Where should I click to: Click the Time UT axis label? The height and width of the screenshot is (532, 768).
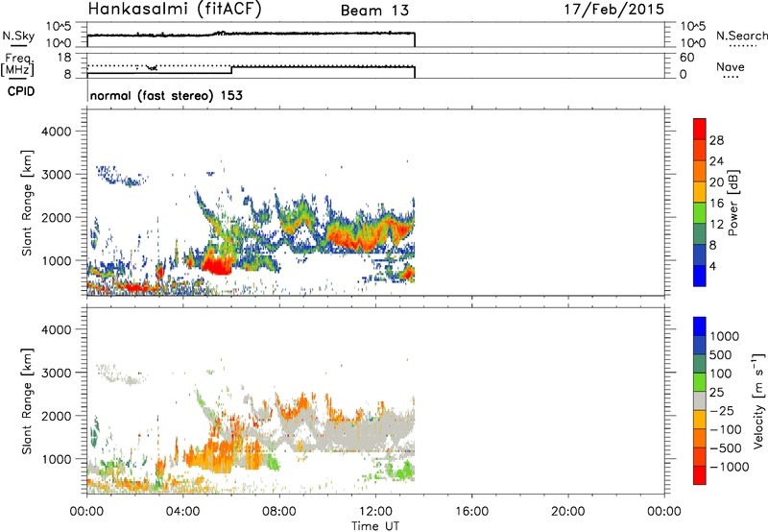375,526
